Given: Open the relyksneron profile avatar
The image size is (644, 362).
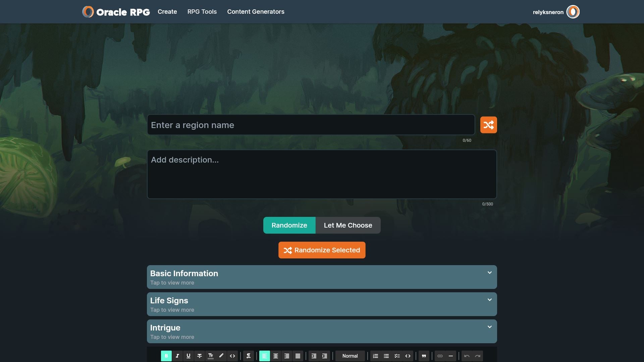Looking at the screenshot, I should [573, 12].
